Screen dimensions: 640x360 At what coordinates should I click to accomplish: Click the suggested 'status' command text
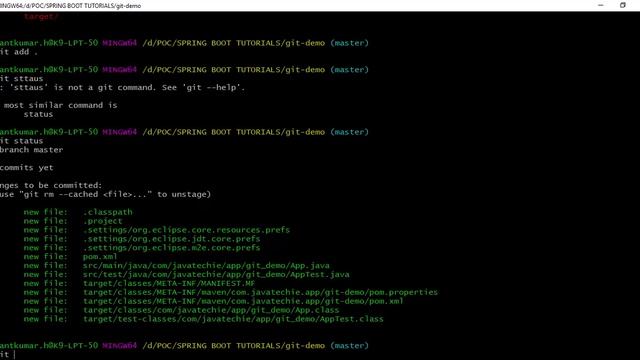pos(38,114)
